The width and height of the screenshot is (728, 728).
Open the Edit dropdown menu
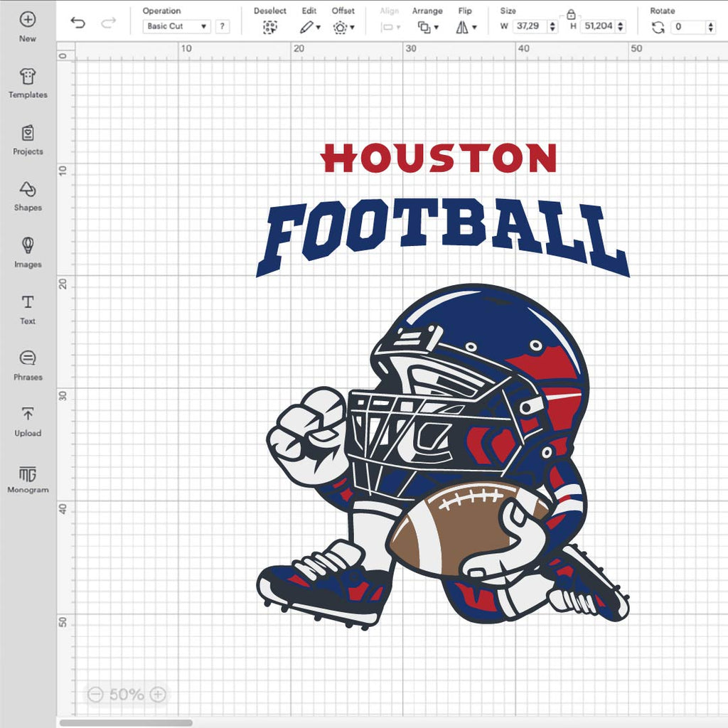[309, 27]
